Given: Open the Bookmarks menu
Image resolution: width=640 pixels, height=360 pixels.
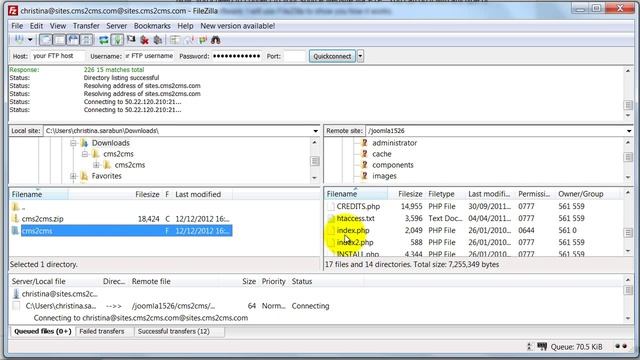Looking at the screenshot, I should tap(152, 26).
